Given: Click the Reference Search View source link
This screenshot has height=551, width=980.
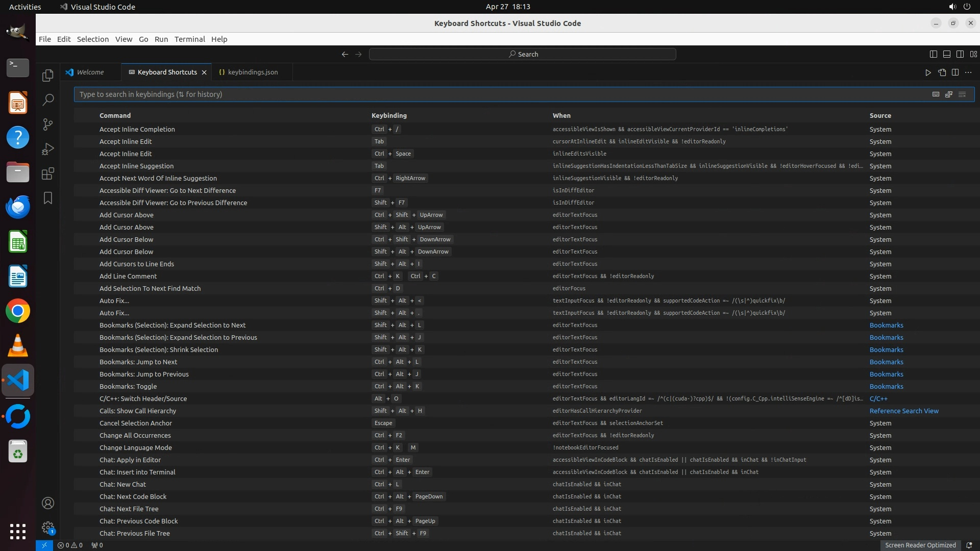Looking at the screenshot, I should tap(903, 411).
